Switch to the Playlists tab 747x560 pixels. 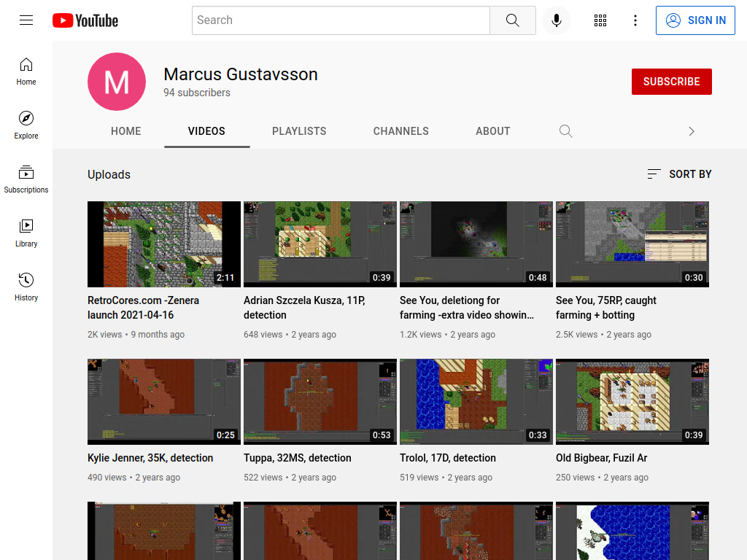point(299,131)
